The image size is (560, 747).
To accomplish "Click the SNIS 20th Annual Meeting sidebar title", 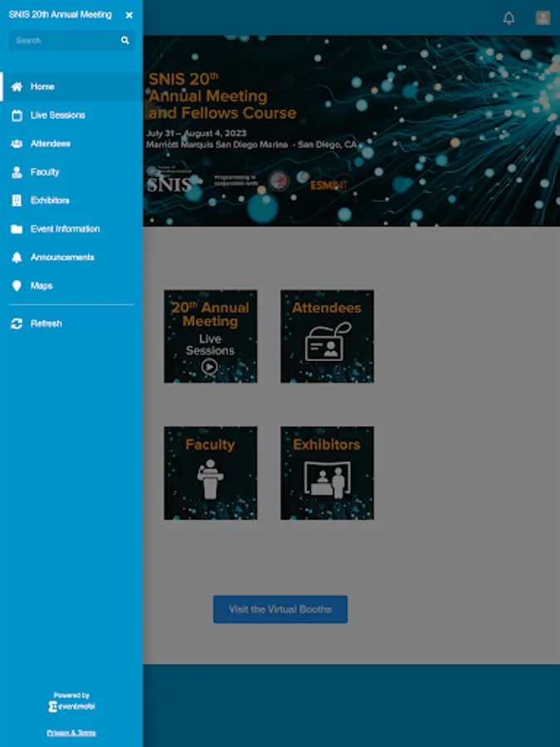I will [x=61, y=15].
